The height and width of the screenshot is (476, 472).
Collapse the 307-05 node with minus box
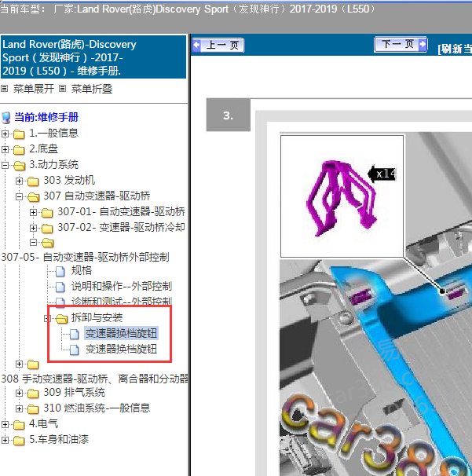pyautogui.click(x=34, y=242)
